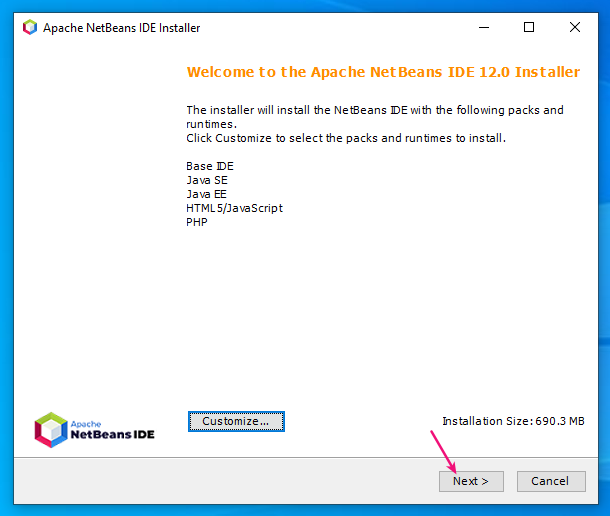The width and height of the screenshot is (610, 516).
Task: Click the 'Apache NetBeans IDE Installer' window title
Action: click(121, 28)
